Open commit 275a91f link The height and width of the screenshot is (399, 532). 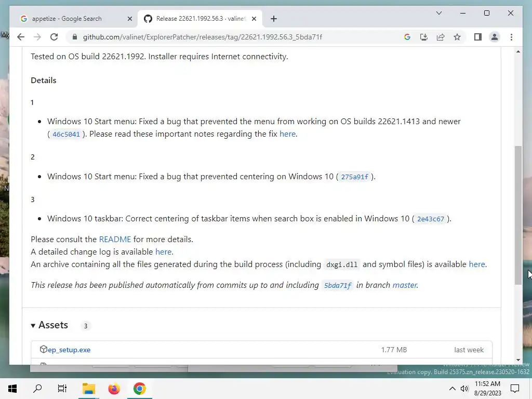click(x=354, y=177)
